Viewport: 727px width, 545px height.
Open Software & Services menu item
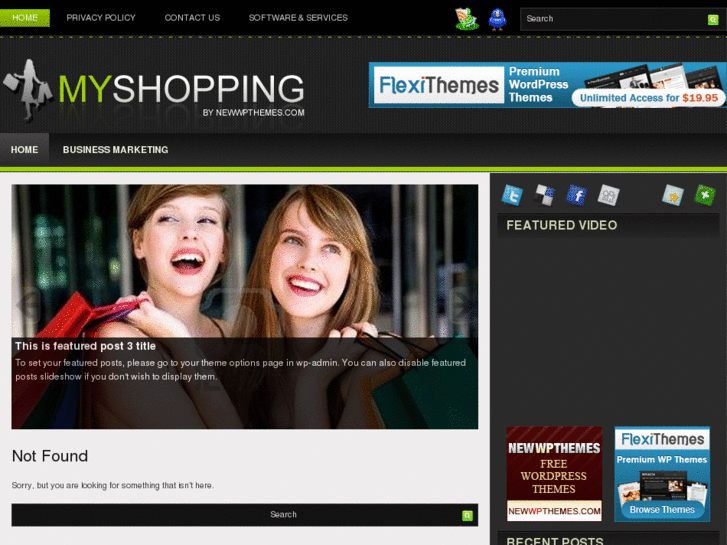point(298,18)
